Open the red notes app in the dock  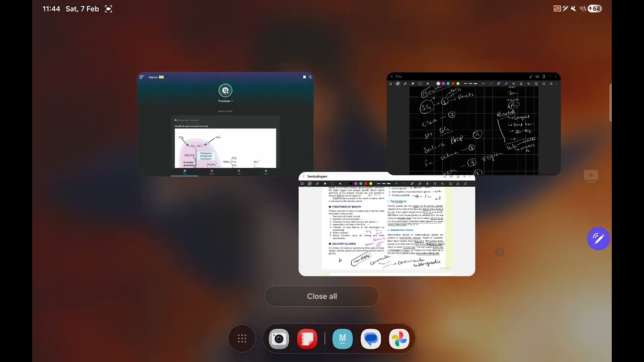click(x=307, y=339)
